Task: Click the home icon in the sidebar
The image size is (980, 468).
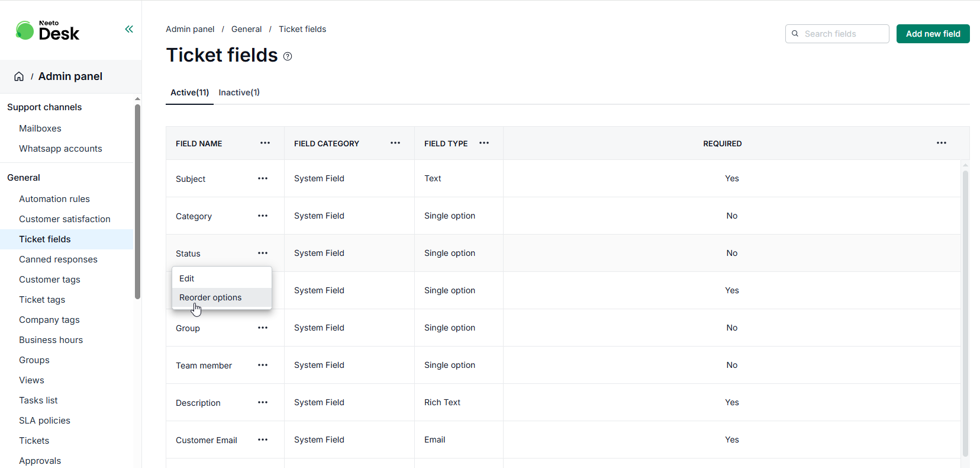Action: tap(19, 76)
